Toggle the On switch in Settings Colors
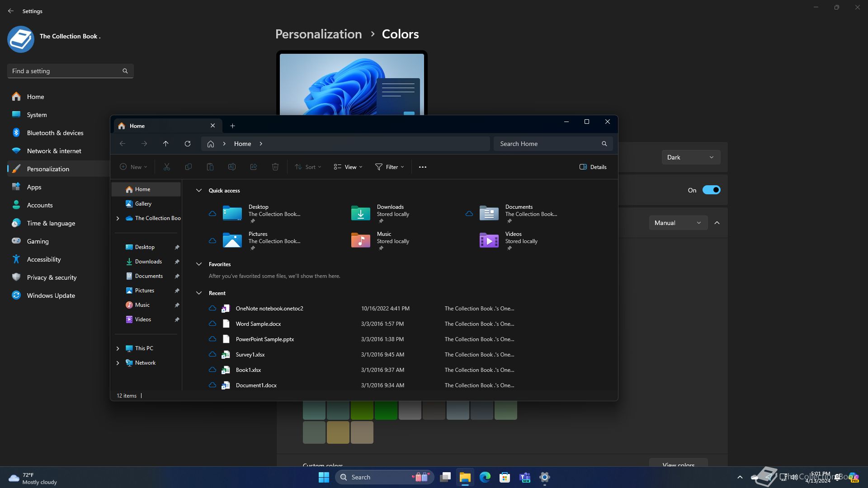Viewport: 868px width, 488px height. 711,190
